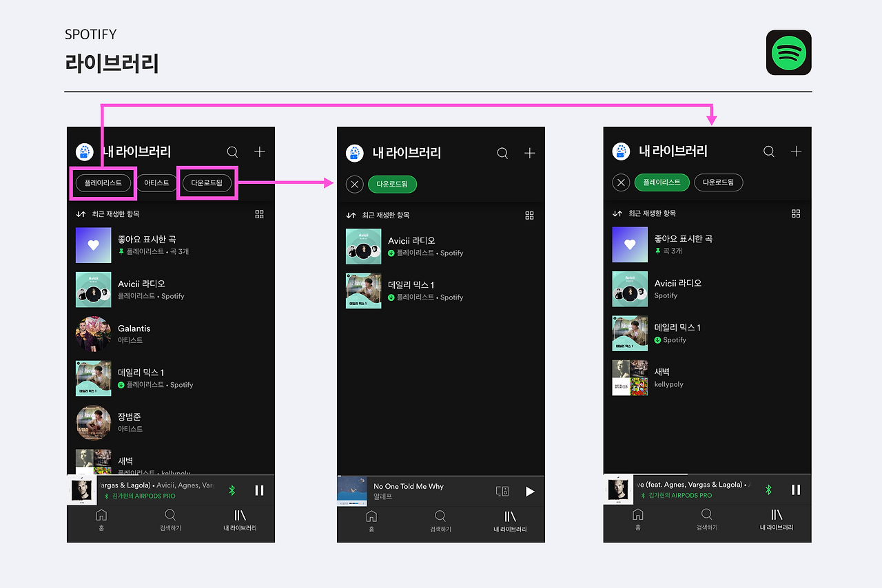Turn off the green 다운로드됨 chip in middle screen
The image size is (882, 588).
pos(393,184)
